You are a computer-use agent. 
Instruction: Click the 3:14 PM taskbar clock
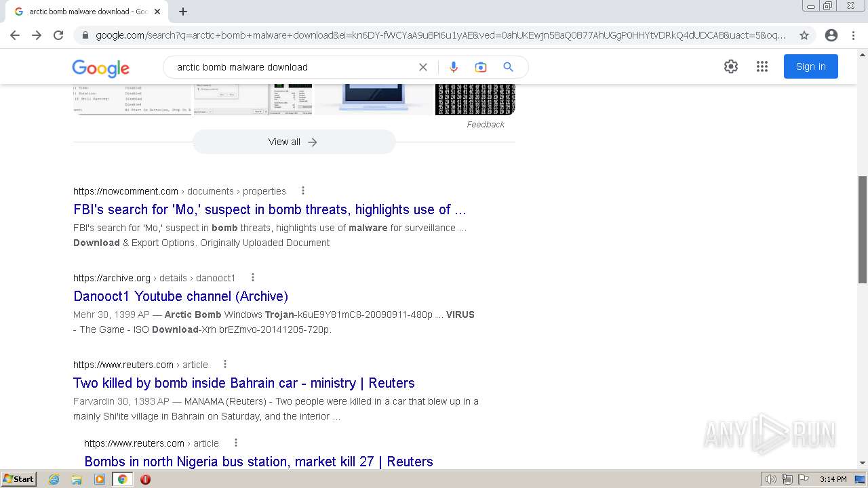click(x=833, y=479)
